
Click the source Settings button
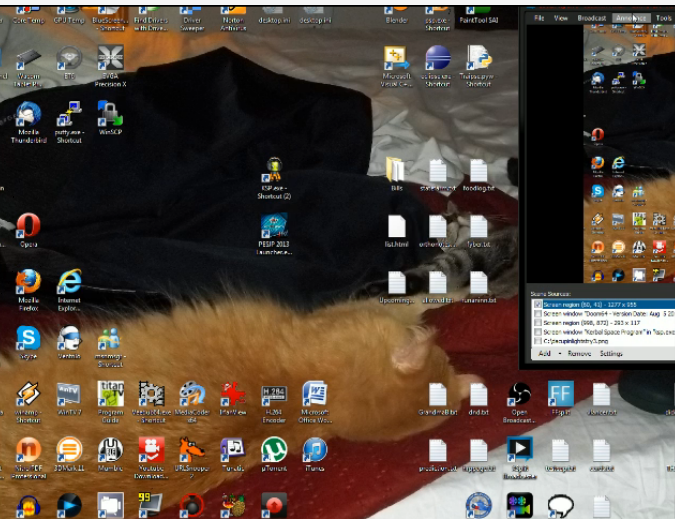[611, 353]
